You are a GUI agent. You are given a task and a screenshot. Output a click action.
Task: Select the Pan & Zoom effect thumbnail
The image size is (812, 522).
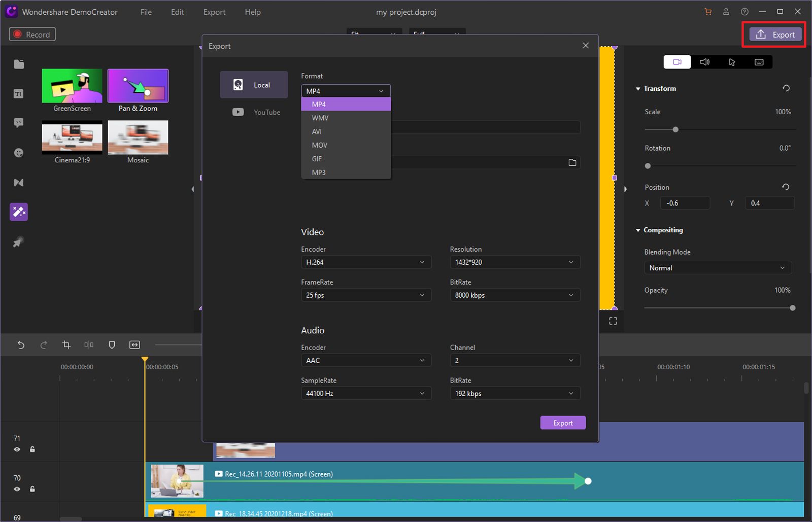[x=138, y=87]
